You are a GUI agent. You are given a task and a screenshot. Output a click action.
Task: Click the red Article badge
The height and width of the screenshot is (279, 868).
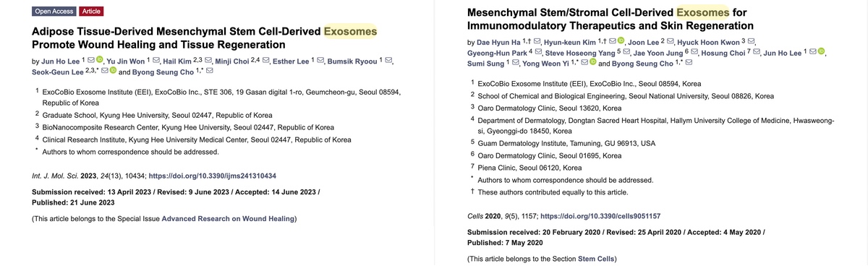tap(91, 12)
